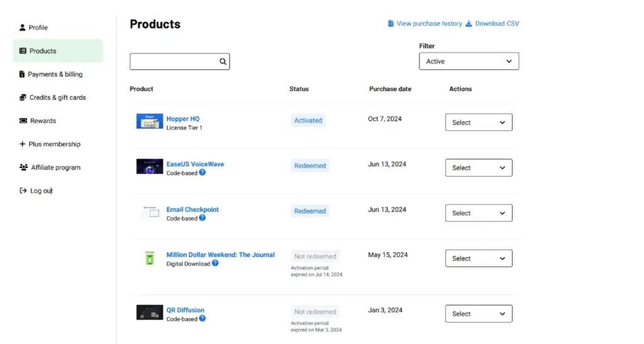Image resolution: width=644 pixels, height=344 pixels.
Task: Click Not redeemed badge for QR Diffusion
Action: [x=315, y=311]
